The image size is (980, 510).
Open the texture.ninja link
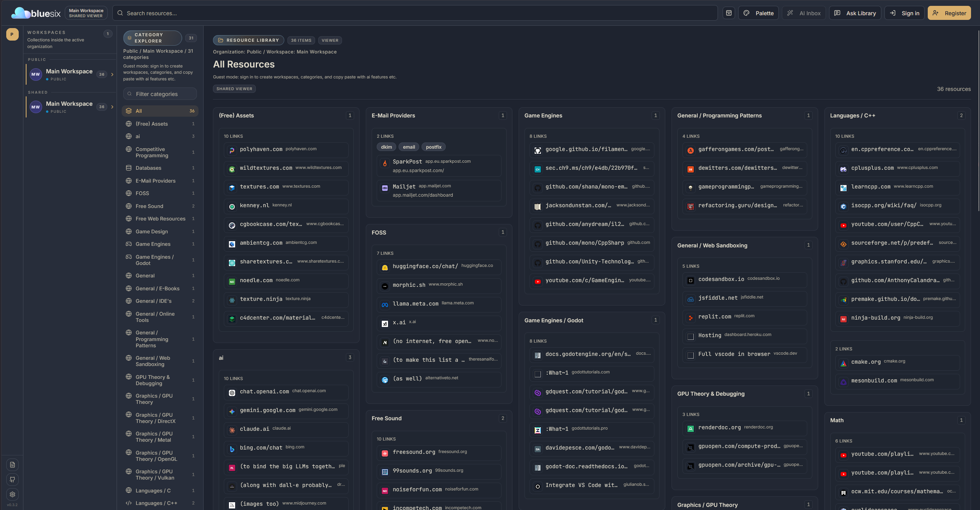pos(286,300)
